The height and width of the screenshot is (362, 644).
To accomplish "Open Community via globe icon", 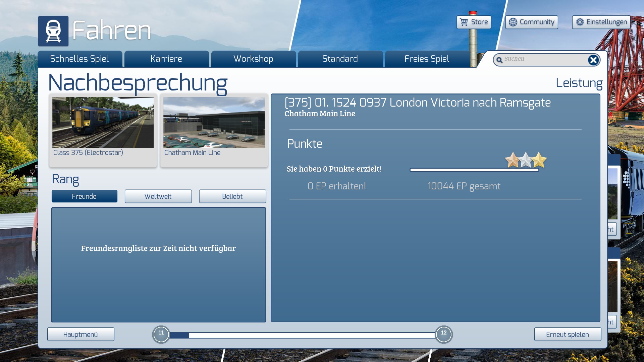I will [513, 22].
